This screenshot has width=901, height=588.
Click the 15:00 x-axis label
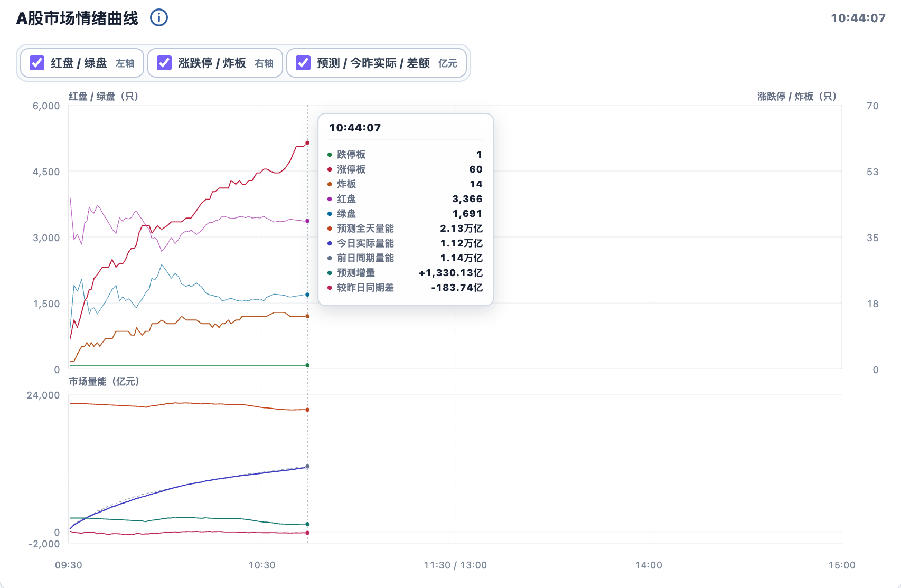pos(842,565)
